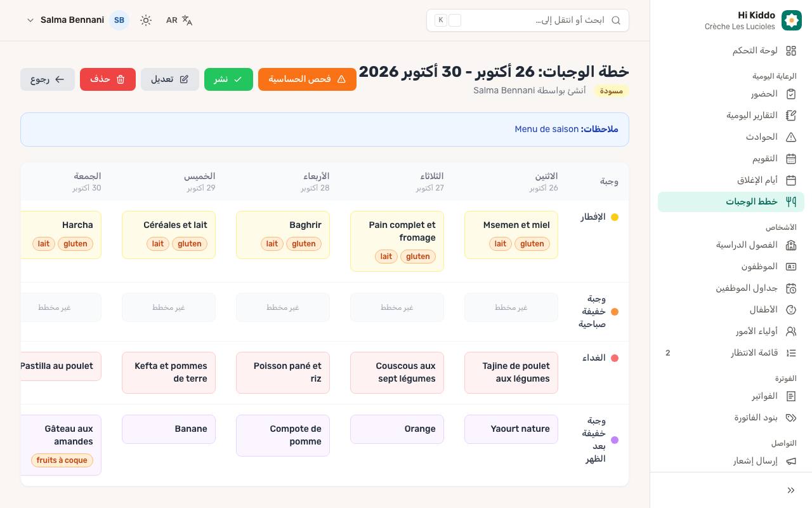Click the حذف delete button
Image resolution: width=812 pixels, height=508 pixels.
(x=108, y=79)
